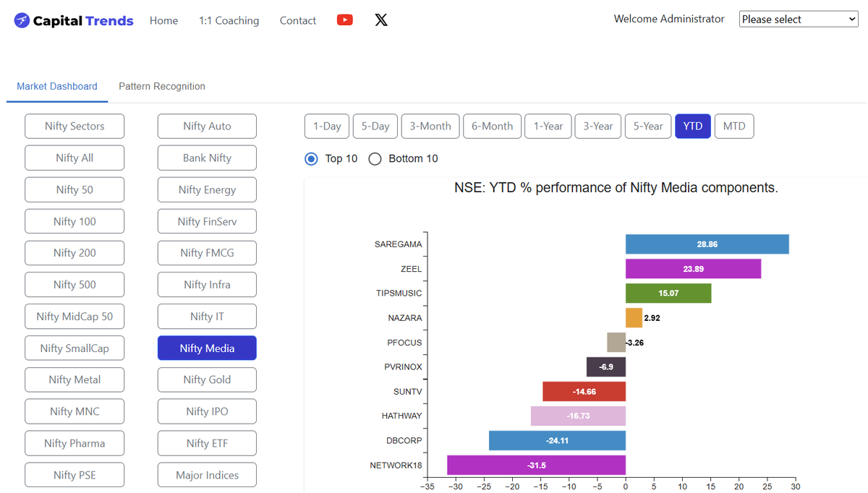The height and width of the screenshot is (493, 868).
Task: Choose the 3-Year timeframe
Action: 598,126
